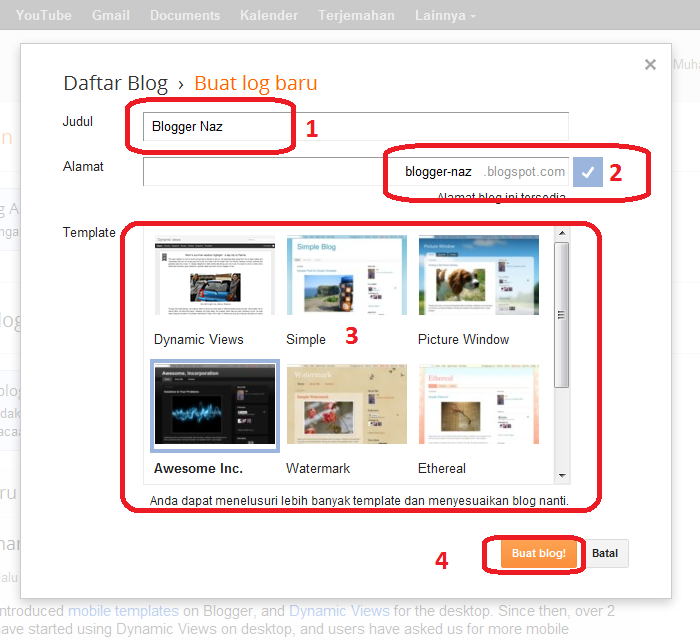Image resolution: width=700 pixels, height=640 pixels.
Task: Open Terjemahan from the top bar
Action: 356,15
